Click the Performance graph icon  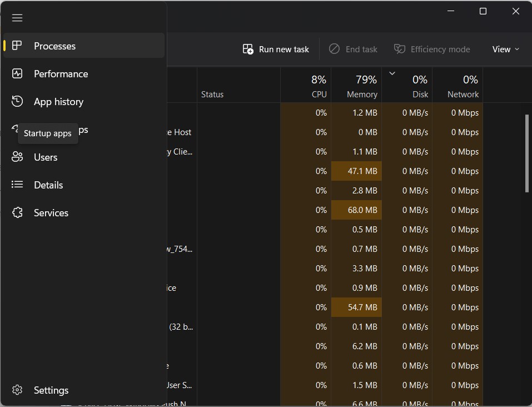coord(17,73)
